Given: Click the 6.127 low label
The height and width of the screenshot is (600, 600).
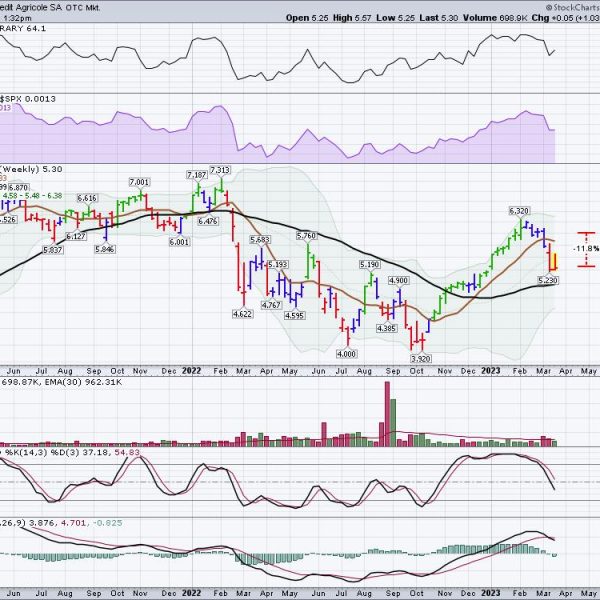Looking at the screenshot, I should pos(76,236).
